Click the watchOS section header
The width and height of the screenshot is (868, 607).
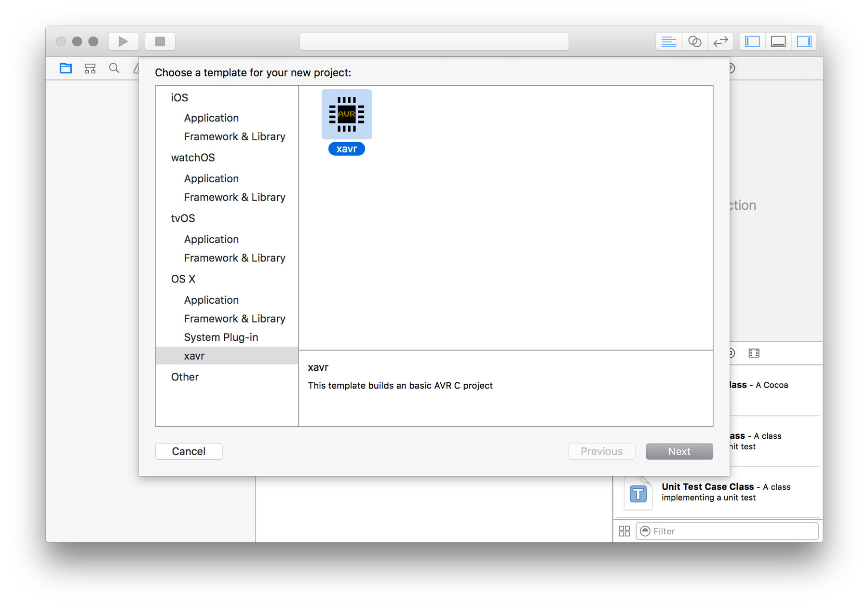(x=193, y=158)
